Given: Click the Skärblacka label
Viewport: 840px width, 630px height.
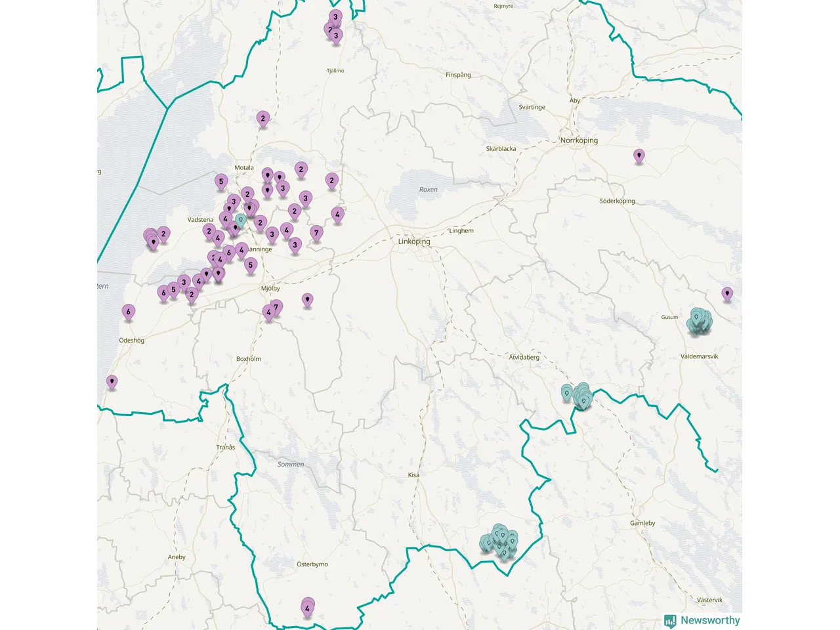Looking at the screenshot, I should point(501,149).
